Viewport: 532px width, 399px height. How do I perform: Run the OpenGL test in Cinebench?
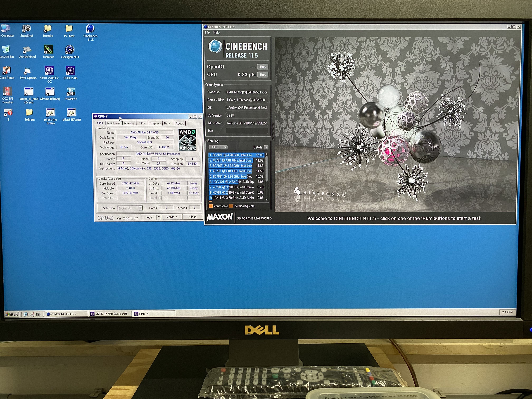(262, 67)
